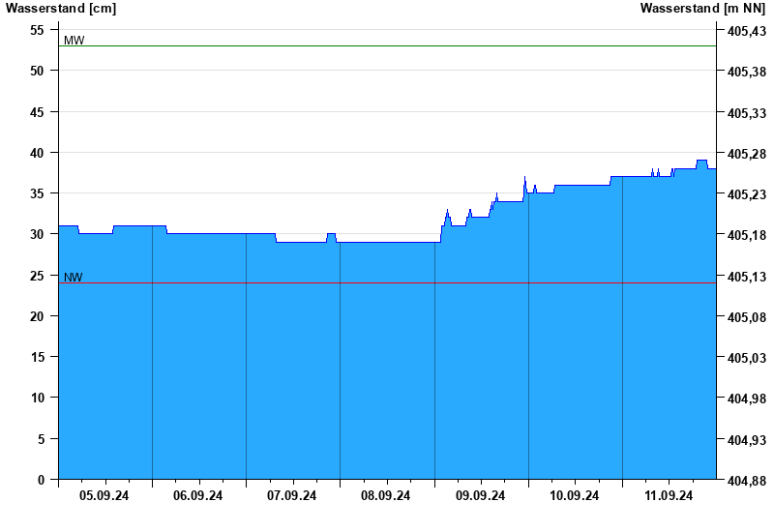Click the left axis value 0

pyautogui.click(x=41, y=480)
